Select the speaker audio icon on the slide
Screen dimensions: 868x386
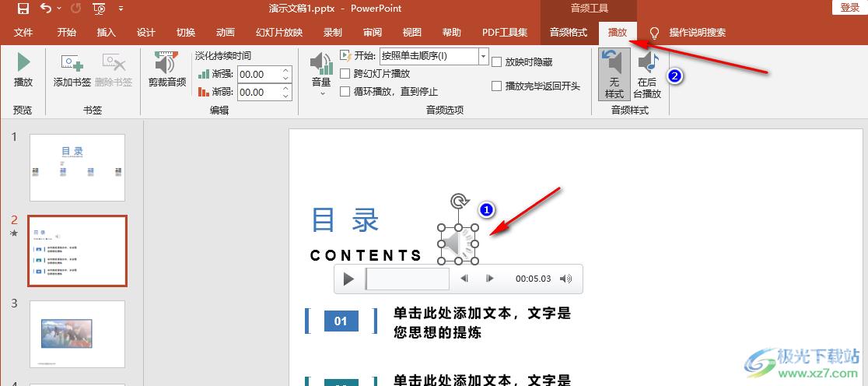pyautogui.click(x=458, y=244)
